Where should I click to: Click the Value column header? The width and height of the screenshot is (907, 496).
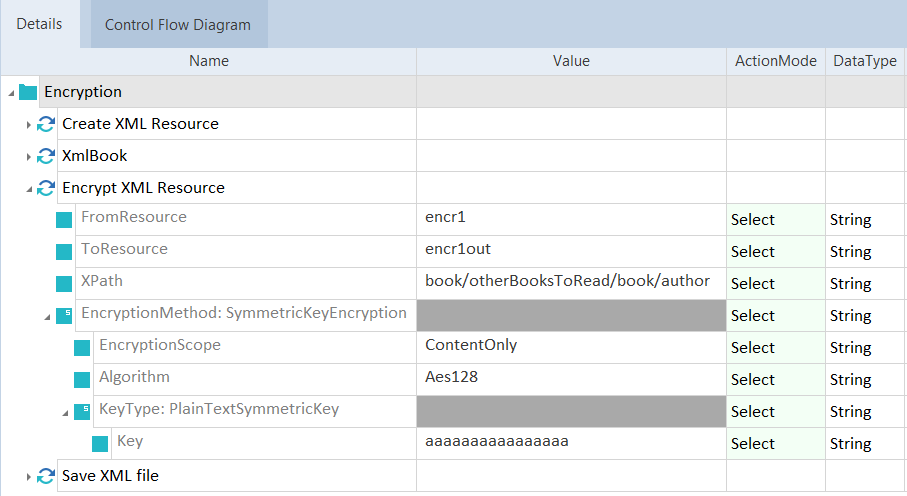click(571, 61)
